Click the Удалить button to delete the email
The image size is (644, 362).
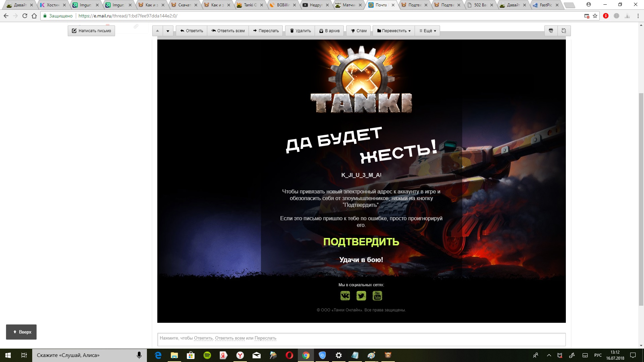(300, 31)
